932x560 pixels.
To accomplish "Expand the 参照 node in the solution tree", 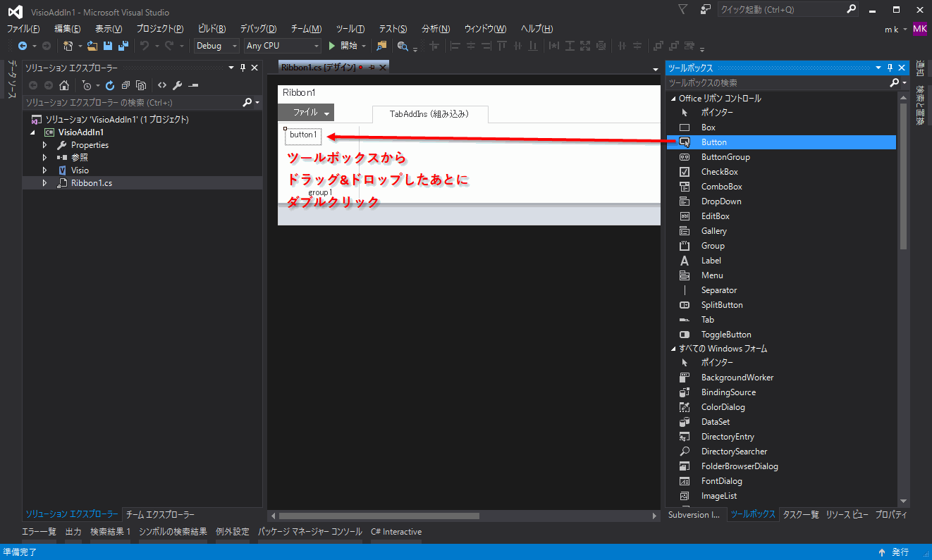I will click(44, 158).
